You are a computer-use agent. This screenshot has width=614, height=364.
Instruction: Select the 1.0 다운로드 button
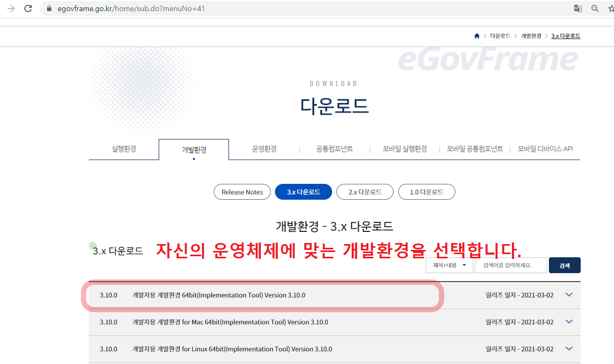click(x=426, y=192)
